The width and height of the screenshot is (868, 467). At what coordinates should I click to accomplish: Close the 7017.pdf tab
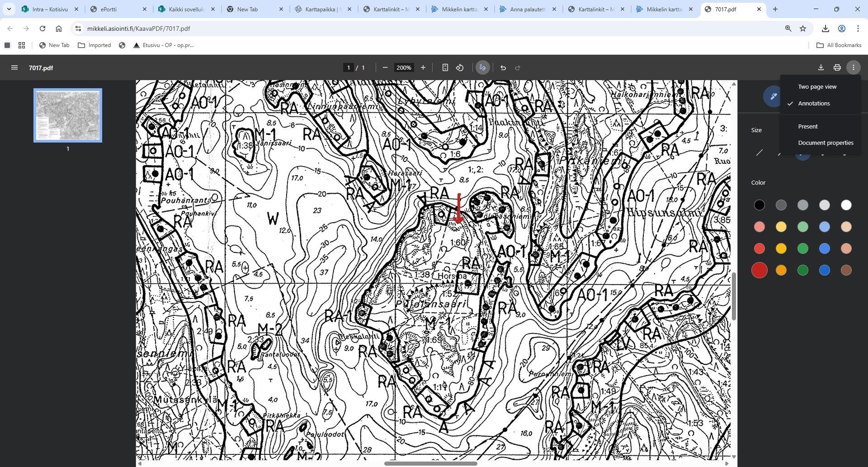[759, 9]
